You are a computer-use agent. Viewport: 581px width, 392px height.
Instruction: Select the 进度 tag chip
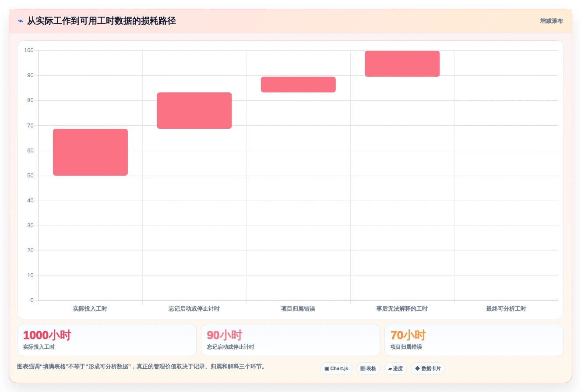(395, 369)
